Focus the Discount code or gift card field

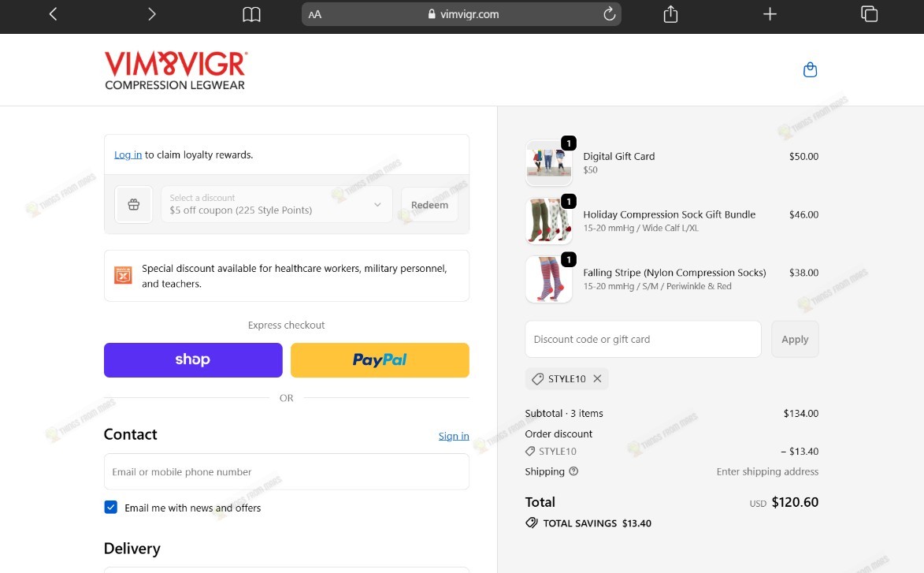(x=643, y=339)
